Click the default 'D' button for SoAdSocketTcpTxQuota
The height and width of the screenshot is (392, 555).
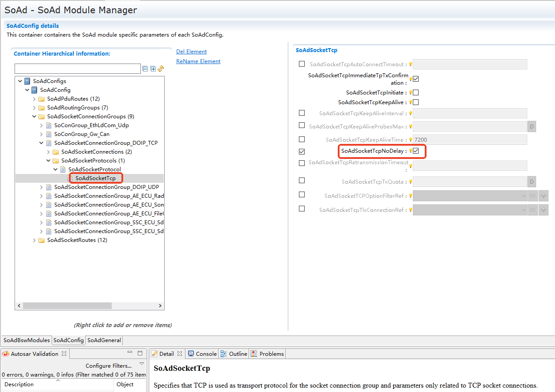(532, 181)
